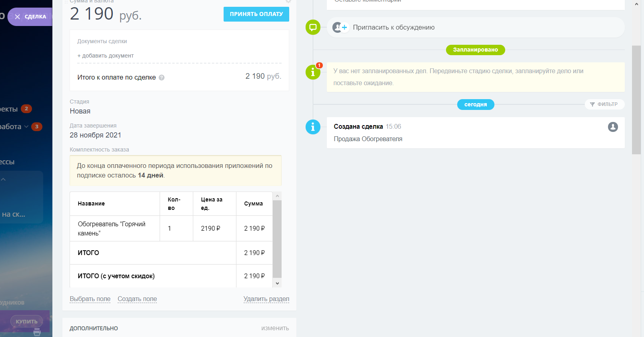Collapse the sidebar group with up chevron
644x337 pixels.
click(x=3, y=179)
